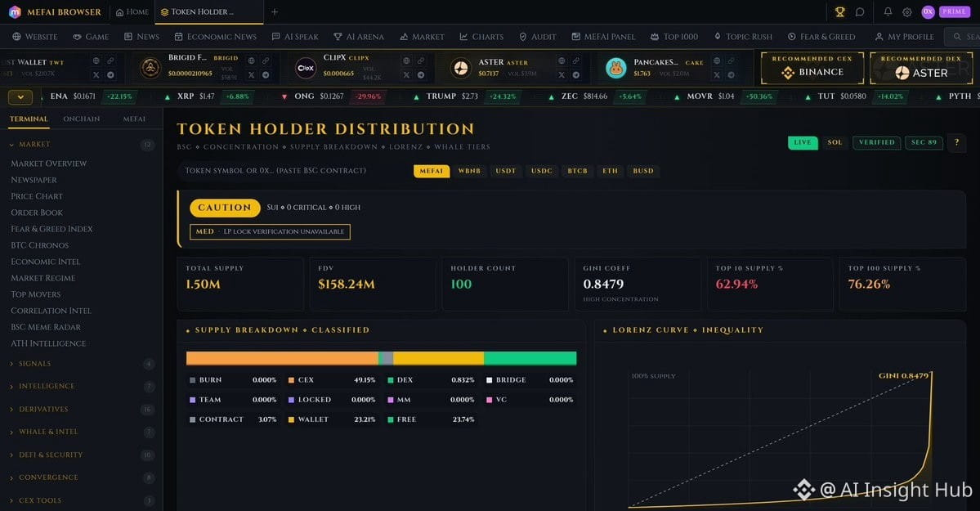The width and height of the screenshot is (980, 511).
Task: Click the token symbol contract input field
Action: pyautogui.click(x=293, y=171)
